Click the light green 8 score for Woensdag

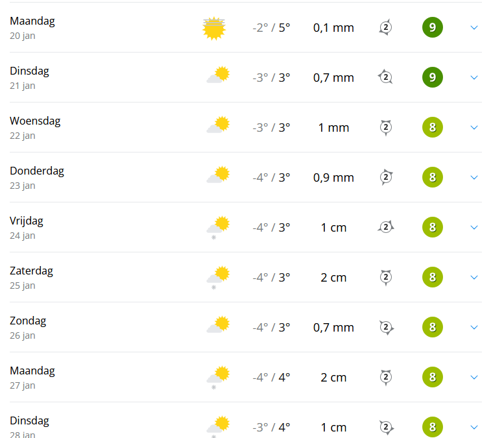pos(433,128)
